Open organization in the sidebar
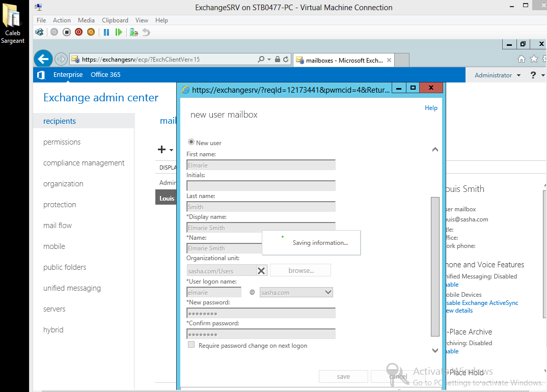The width and height of the screenshot is (547, 392). 63,184
